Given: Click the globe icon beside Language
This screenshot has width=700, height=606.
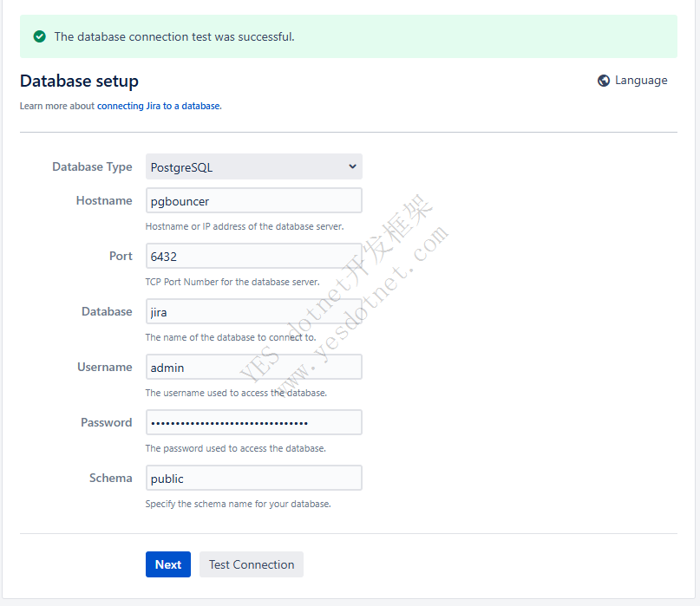Looking at the screenshot, I should [604, 81].
